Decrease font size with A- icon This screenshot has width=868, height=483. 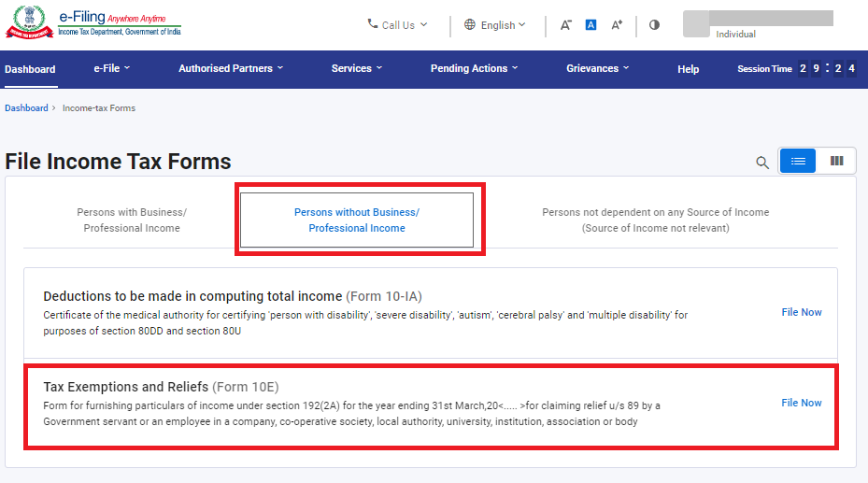point(565,25)
